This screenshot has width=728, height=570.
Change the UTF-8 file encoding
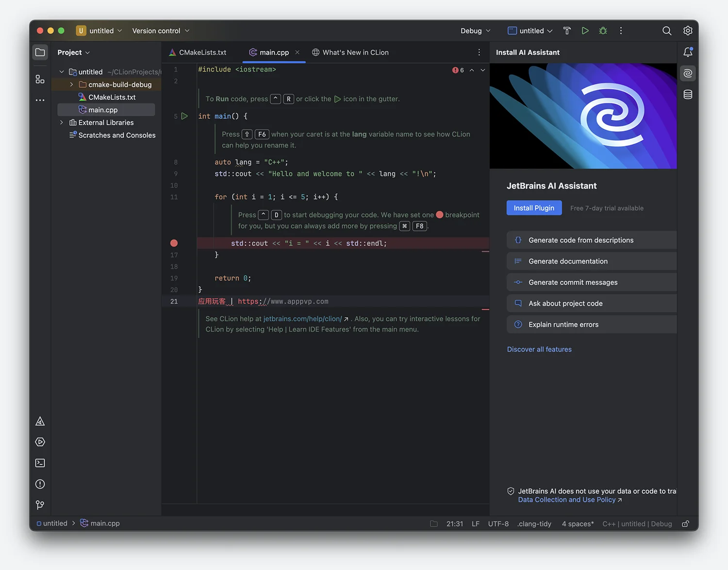point(498,524)
